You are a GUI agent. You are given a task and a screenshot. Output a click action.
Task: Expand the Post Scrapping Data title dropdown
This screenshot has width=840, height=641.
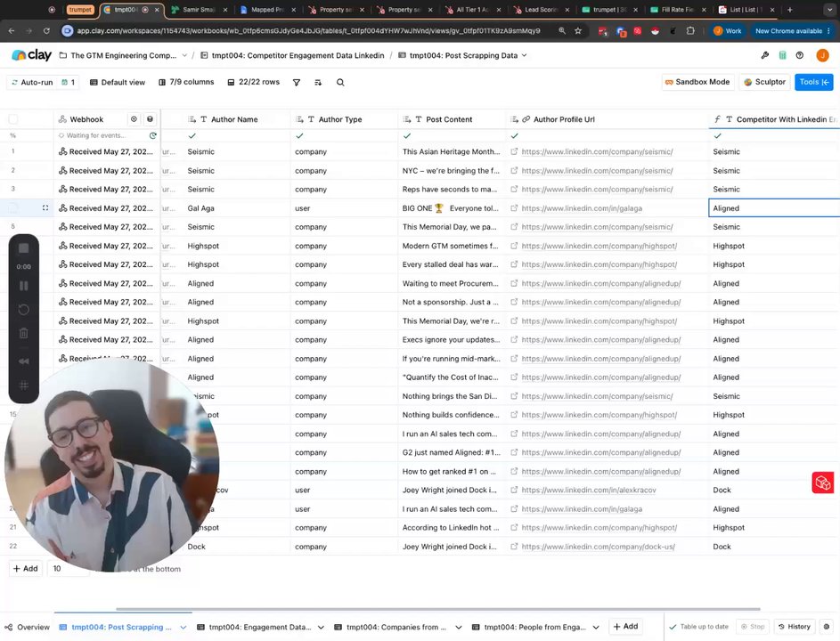pos(524,55)
